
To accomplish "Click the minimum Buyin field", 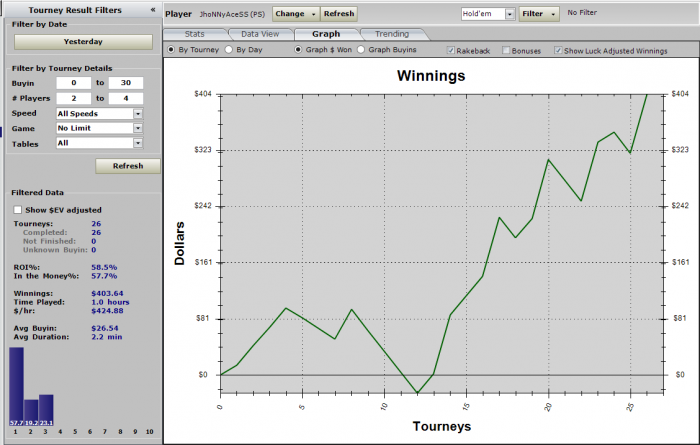I will click(x=74, y=83).
